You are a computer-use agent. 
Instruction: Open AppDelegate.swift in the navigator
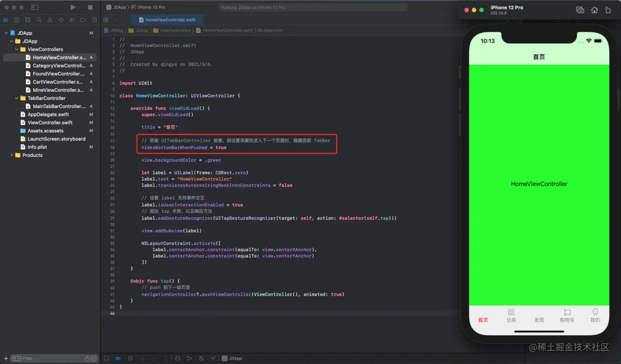pyautogui.click(x=50, y=115)
